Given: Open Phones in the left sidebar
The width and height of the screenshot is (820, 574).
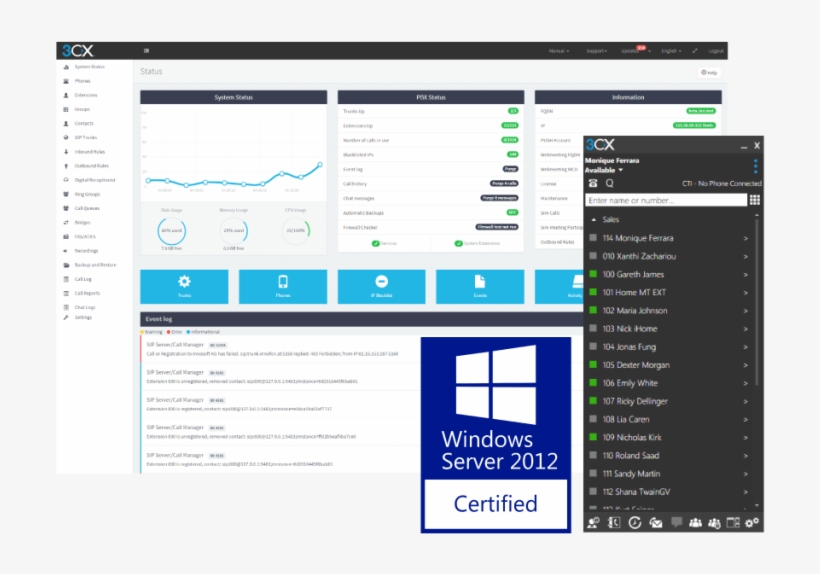Looking at the screenshot, I should pos(82,81).
